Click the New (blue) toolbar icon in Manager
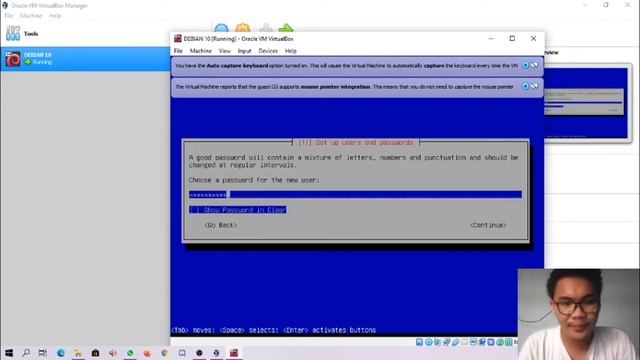 coord(221,27)
